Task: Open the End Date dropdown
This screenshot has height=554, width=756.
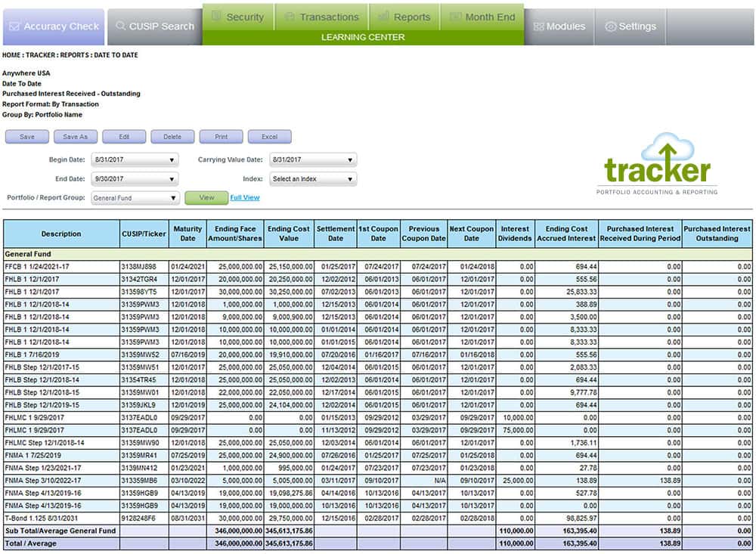Action: [x=135, y=179]
